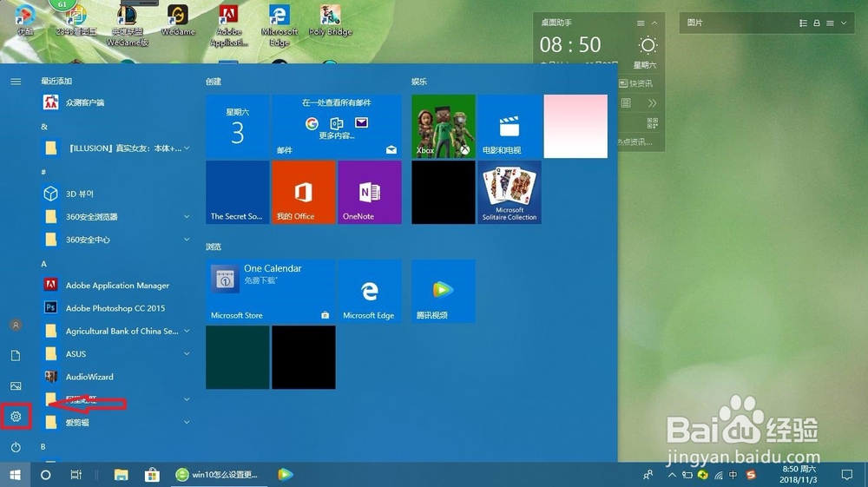Click the pink blank tile
The width and height of the screenshot is (868, 487).
pos(575,126)
